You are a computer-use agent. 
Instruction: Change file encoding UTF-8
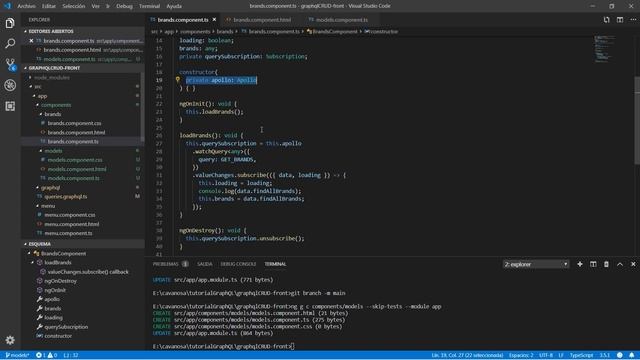point(546,355)
